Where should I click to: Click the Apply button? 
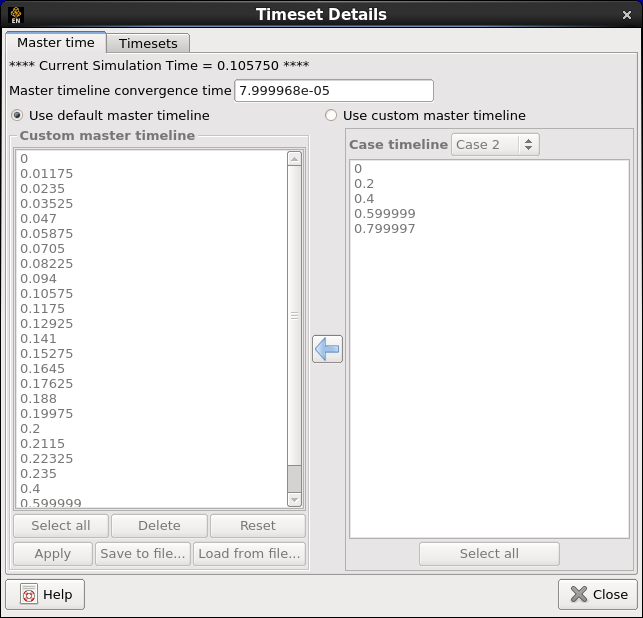click(53, 554)
